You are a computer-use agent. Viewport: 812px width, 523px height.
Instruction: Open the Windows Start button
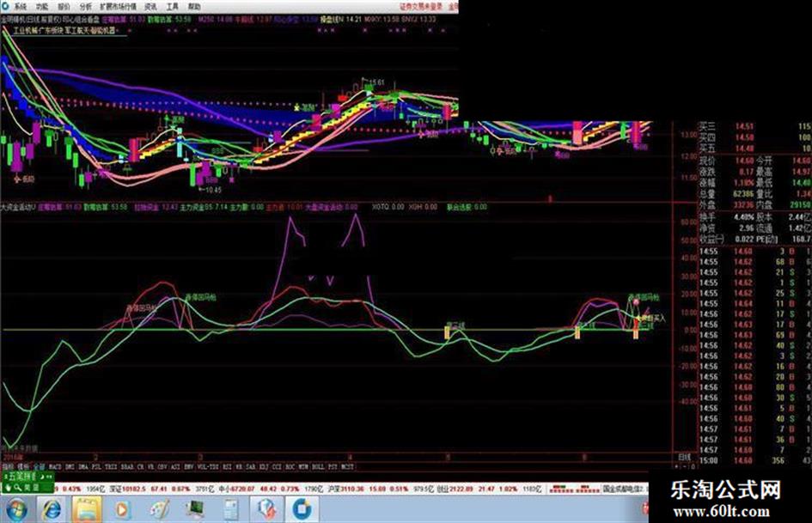point(15,509)
